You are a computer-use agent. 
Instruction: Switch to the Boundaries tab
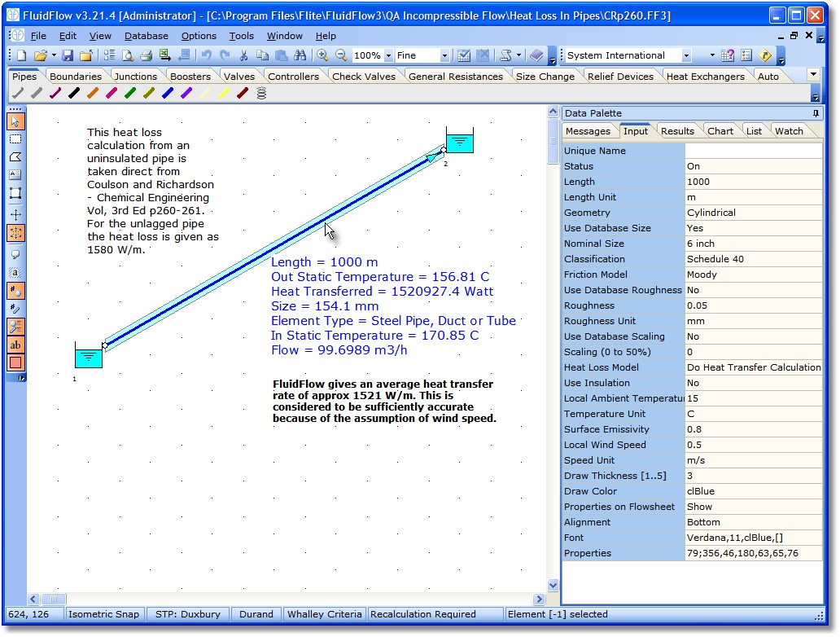76,76
